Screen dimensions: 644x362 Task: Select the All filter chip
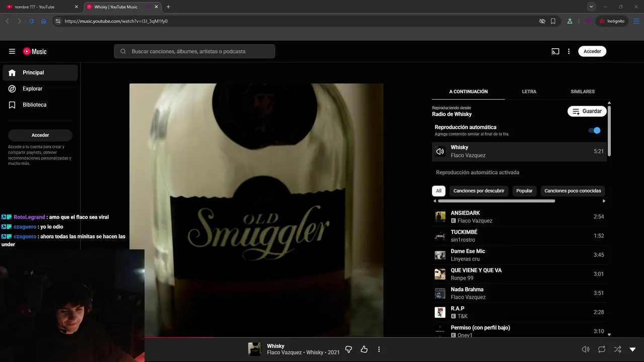pos(439,191)
